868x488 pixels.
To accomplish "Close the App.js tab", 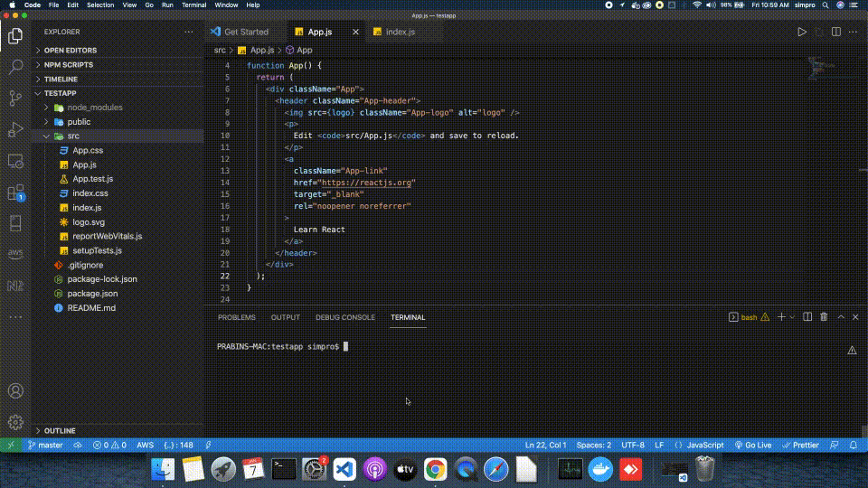I will 355,33.
